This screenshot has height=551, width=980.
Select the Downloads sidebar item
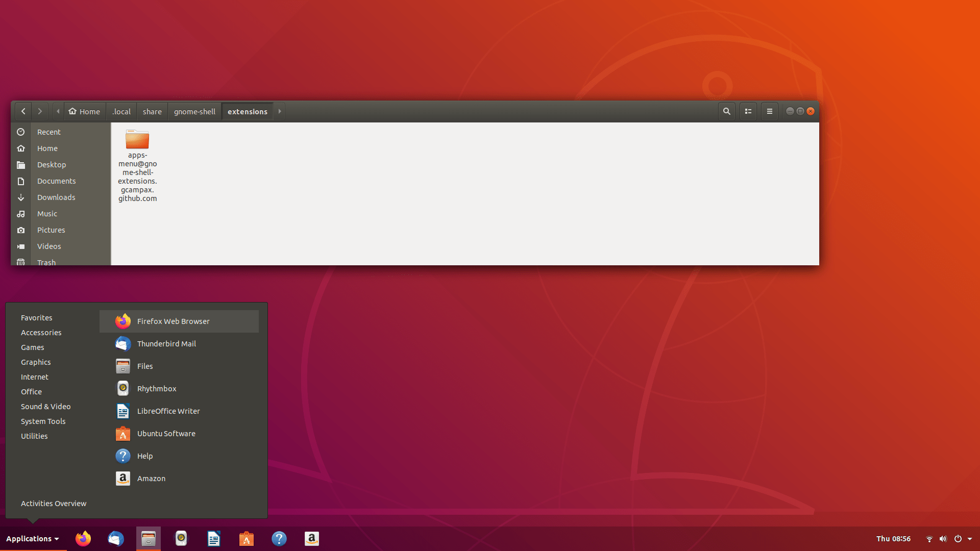[56, 197]
